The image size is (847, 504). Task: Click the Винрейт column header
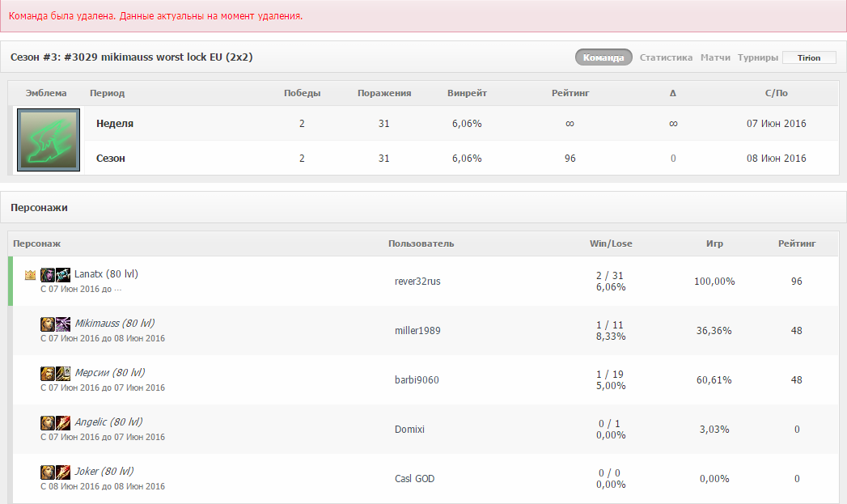tap(467, 93)
